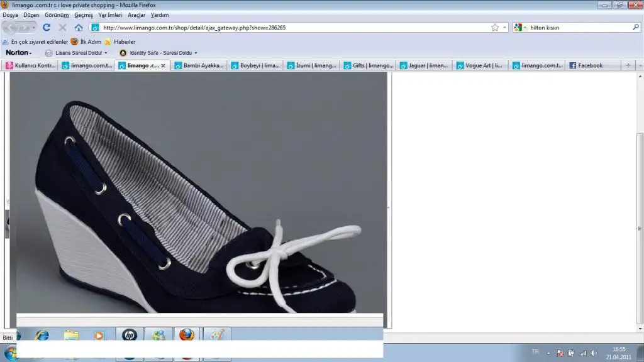Open the Yer İmleri menu
This screenshot has width=644, height=362.
[110, 14]
